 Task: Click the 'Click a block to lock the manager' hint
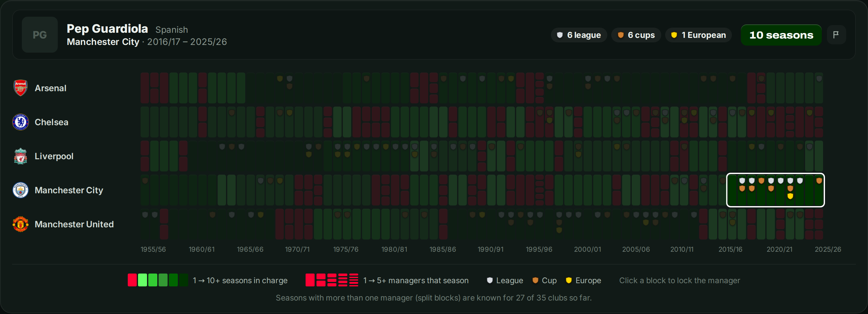click(x=679, y=280)
